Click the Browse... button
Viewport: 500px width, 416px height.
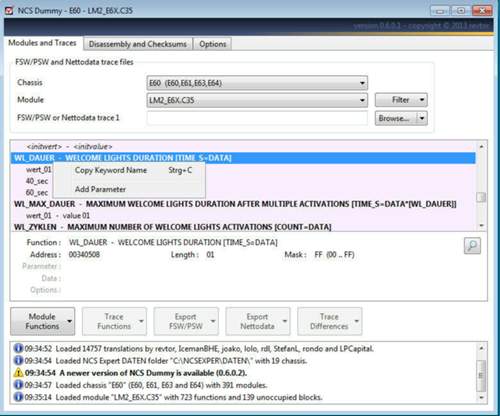click(396, 118)
